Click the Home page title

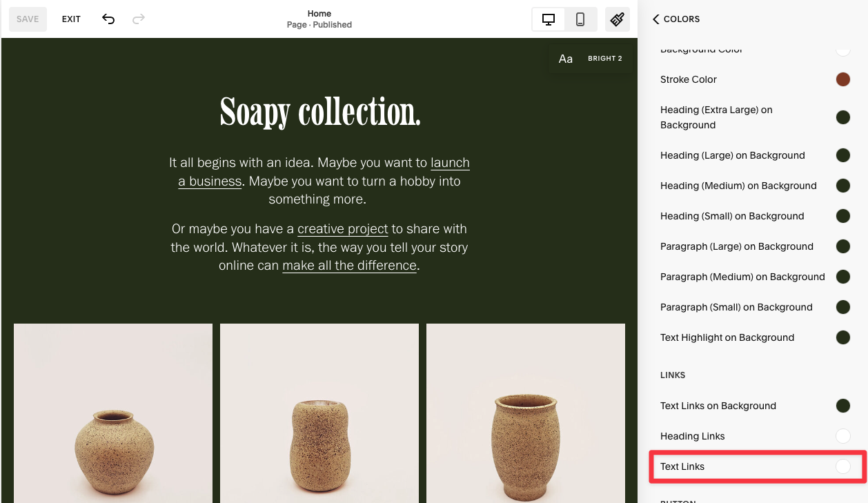[319, 13]
